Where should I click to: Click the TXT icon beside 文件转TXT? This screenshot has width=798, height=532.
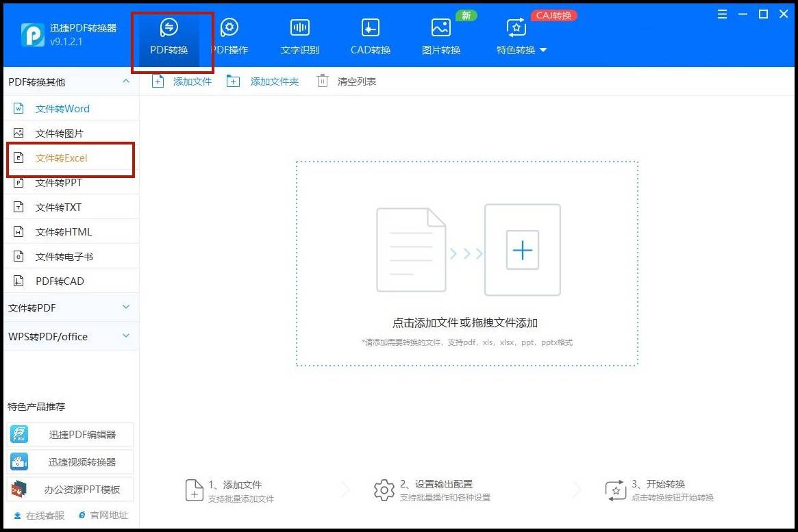(18, 207)
